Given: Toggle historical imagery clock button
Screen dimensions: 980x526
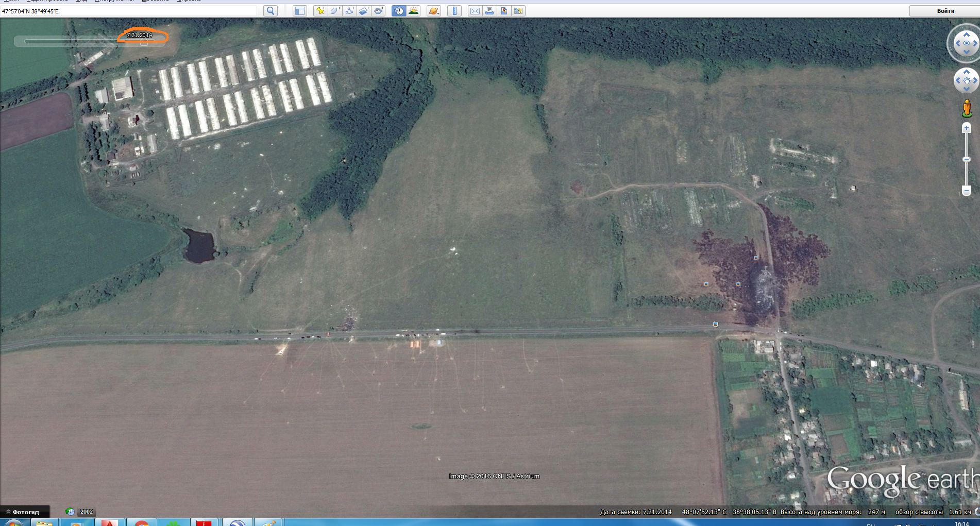Looking at the screenshot, I should pos(398,11).
